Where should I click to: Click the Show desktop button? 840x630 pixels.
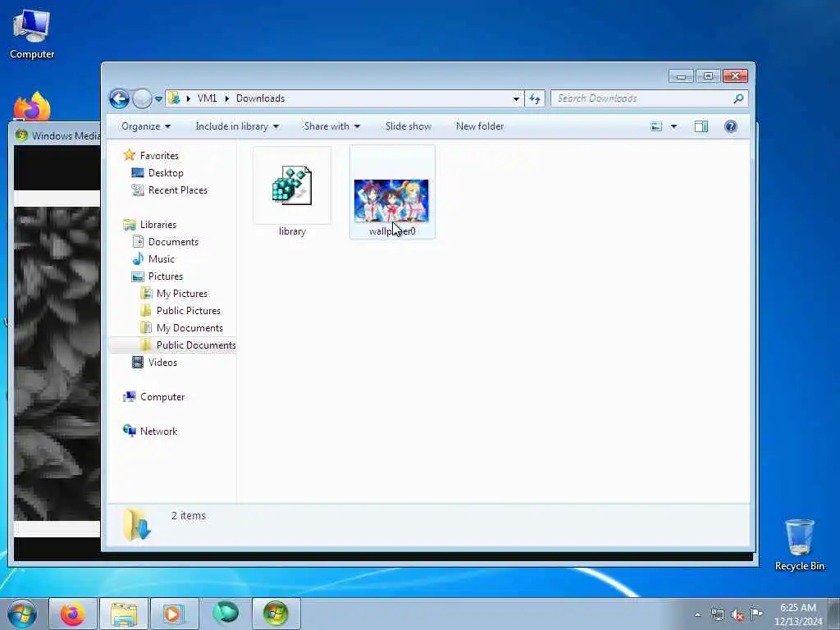834,614
